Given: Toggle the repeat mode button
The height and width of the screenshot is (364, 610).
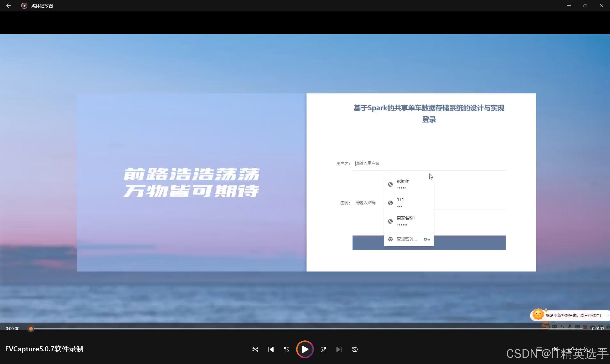Looking at the screenshot, I should [x=355, y=349].
